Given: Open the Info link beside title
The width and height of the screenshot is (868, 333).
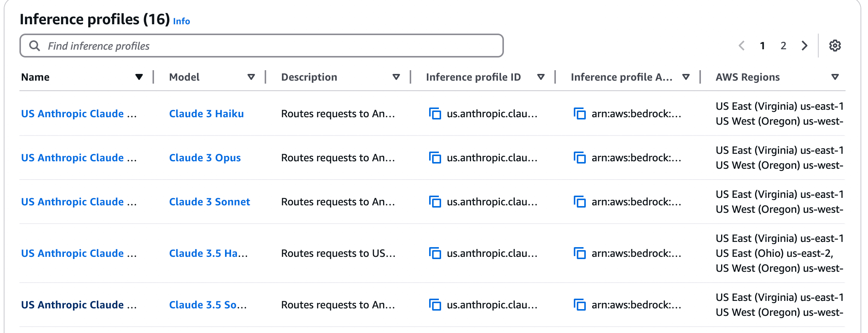Looking at the screenshot, I should point(182,21).
